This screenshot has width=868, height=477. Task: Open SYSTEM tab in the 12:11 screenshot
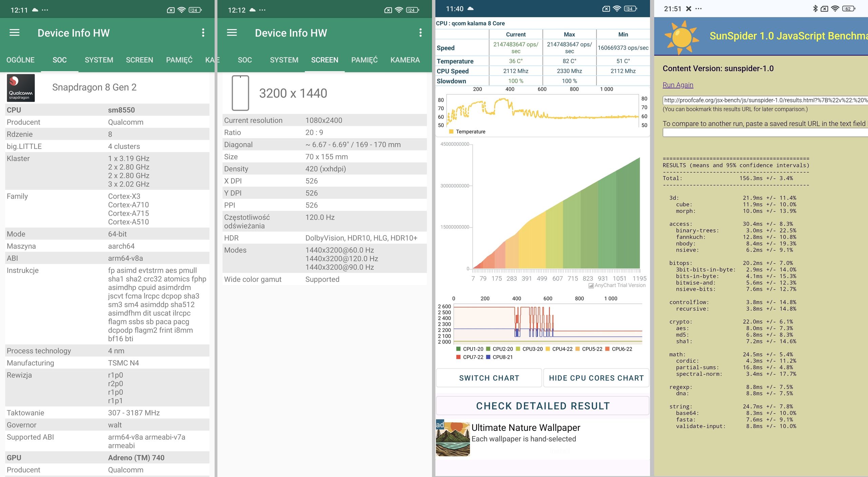[99, 60]
